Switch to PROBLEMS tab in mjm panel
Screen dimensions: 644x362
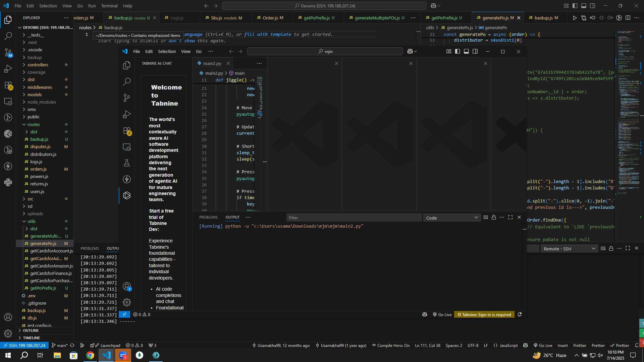[208, 217]
